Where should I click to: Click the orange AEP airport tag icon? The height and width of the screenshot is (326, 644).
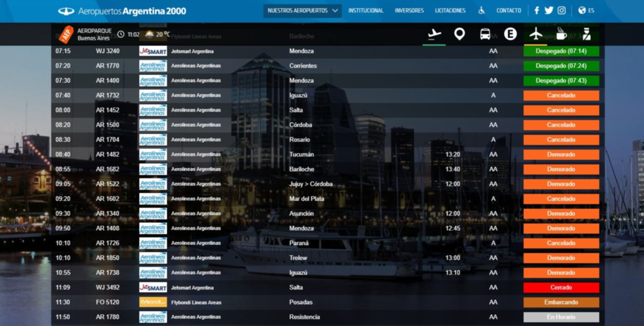tap(67, 34)
